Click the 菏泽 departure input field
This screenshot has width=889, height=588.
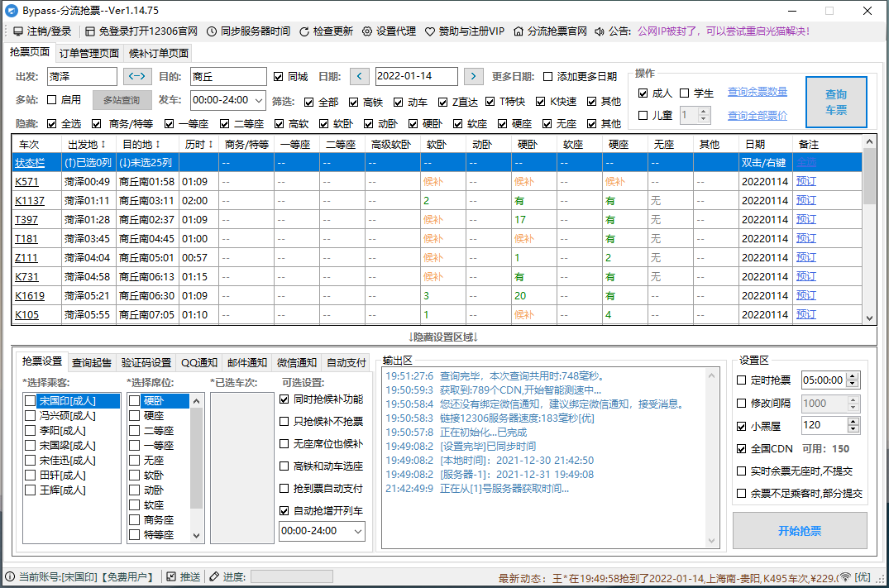click(x=82, y=75)
